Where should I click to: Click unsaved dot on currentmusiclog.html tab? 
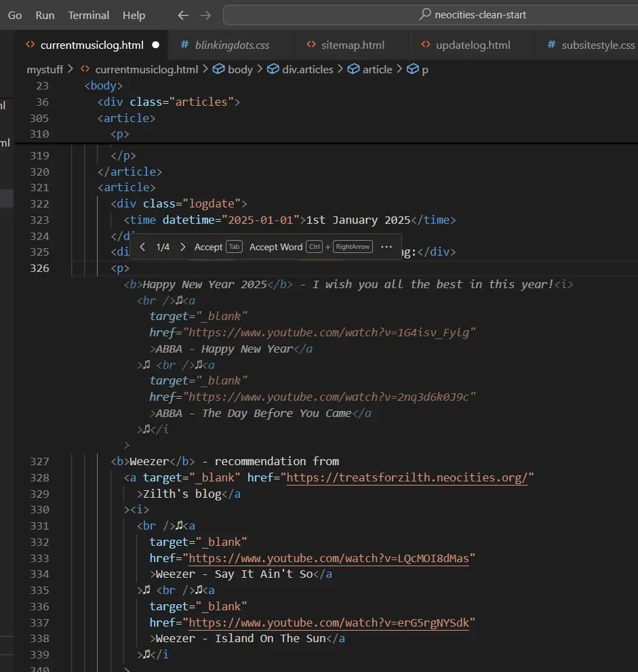155,45
